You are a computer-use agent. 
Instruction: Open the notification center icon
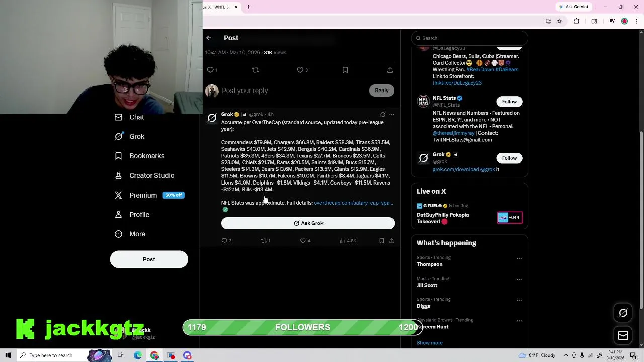point(633,355)
